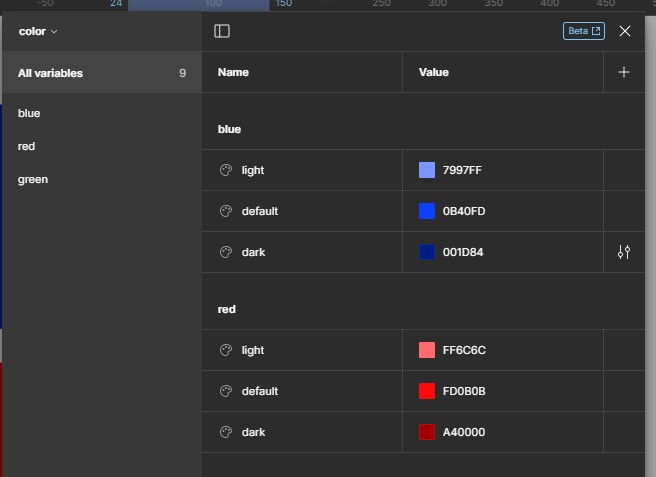Viewport: 656px width, 477px height.
Task: Open edit variable settings for blue dark
Action: point(624,252)
